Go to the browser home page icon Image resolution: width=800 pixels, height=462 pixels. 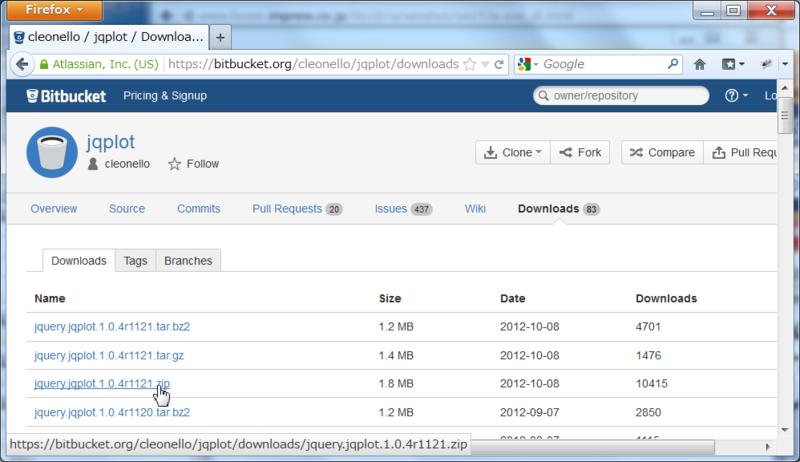tap(699, 64)
